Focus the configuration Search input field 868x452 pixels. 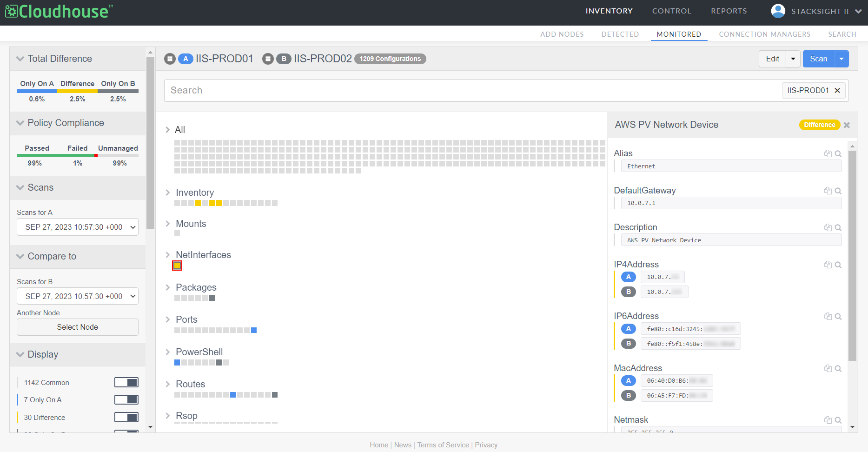click(473, 90)
